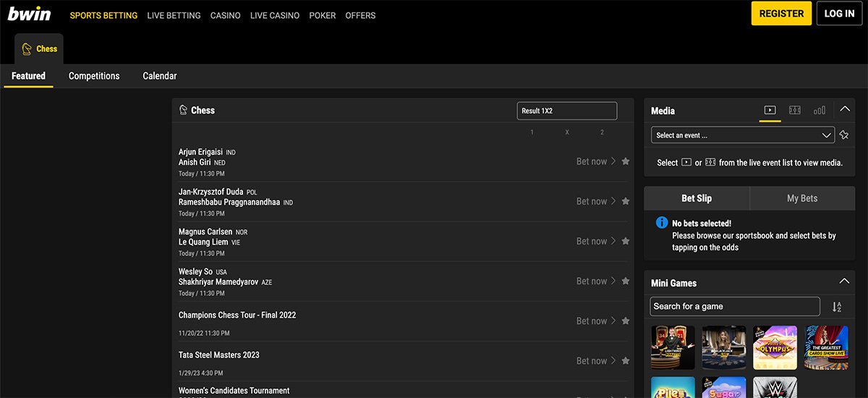Select the Chess sport tab

pyautogui.click(x=39, y=48)
